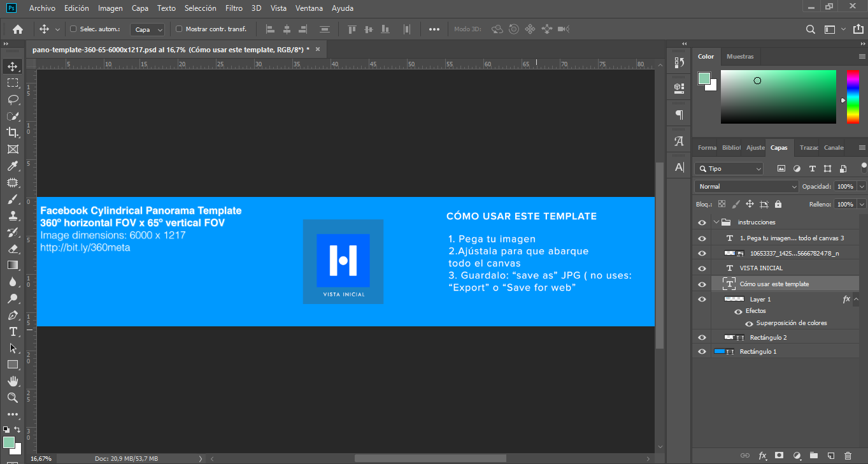Enable the Selec. autom. checkbox
Viewport: 868px width, 464px height.
[x=73, y=29]
